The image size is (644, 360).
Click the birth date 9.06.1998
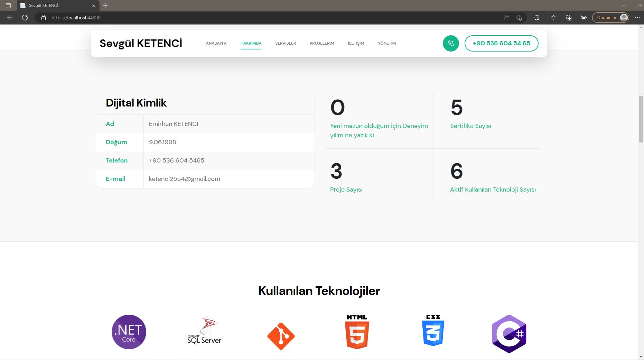[x=162, y=142]
